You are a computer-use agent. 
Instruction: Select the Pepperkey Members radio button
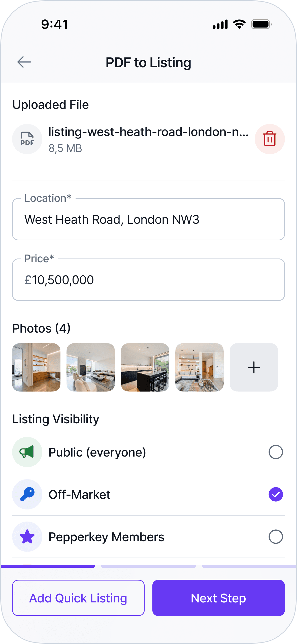point(276,537)
